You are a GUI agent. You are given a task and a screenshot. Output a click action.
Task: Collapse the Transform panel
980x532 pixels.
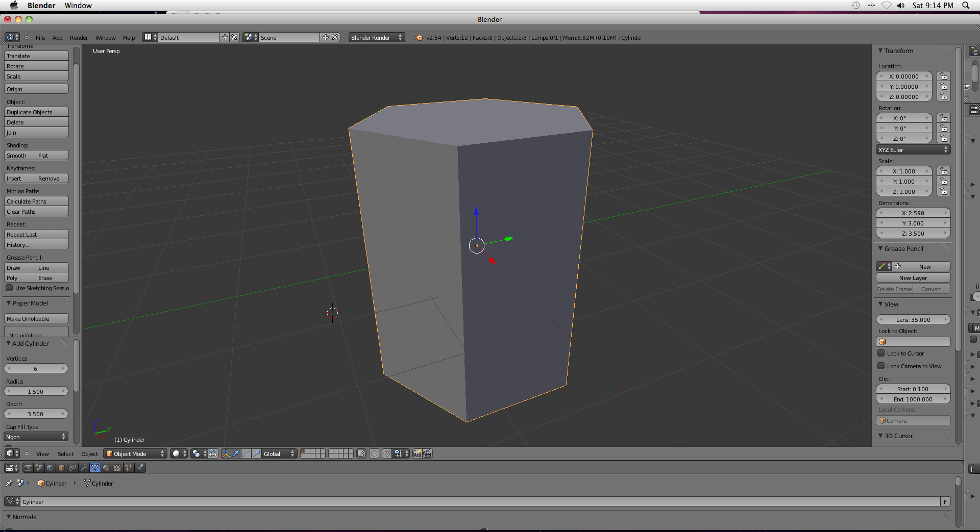tap(880, 50)
